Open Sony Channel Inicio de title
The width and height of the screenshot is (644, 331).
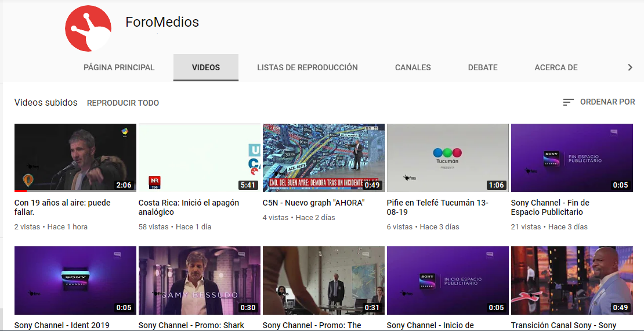coord(430,325)
